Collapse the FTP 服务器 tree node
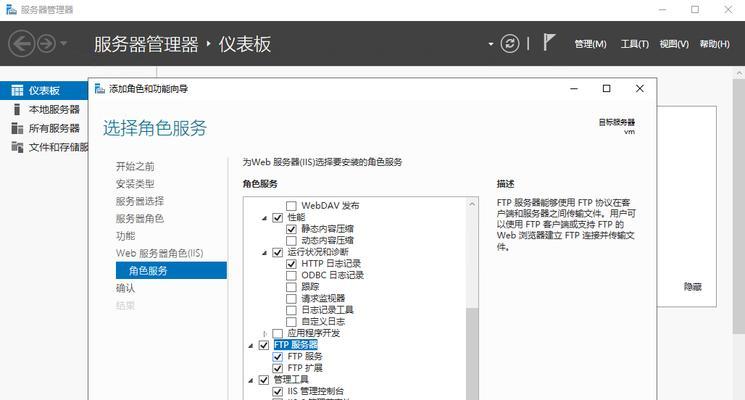Screen dimensions: 745x400 [x=251, y=345]
